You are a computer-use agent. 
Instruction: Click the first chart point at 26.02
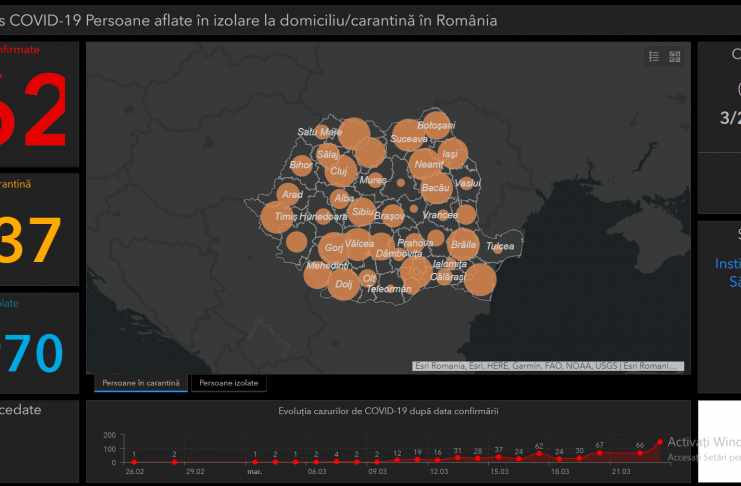coord(134,462)
